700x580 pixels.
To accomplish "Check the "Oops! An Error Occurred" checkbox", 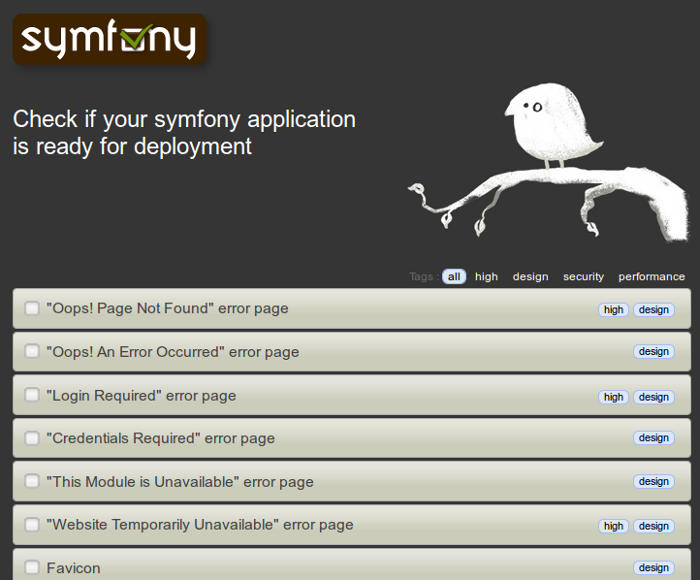I will [x=32, y=351].
